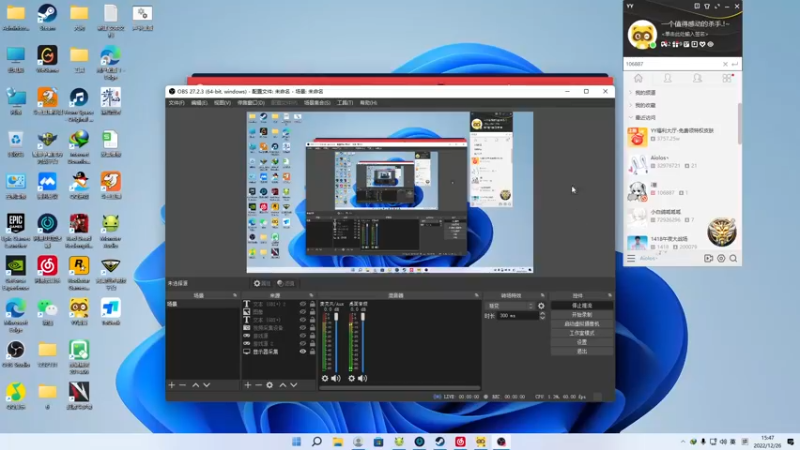Open the microphone/Aux audio settings gear

(x=325, y=379)
